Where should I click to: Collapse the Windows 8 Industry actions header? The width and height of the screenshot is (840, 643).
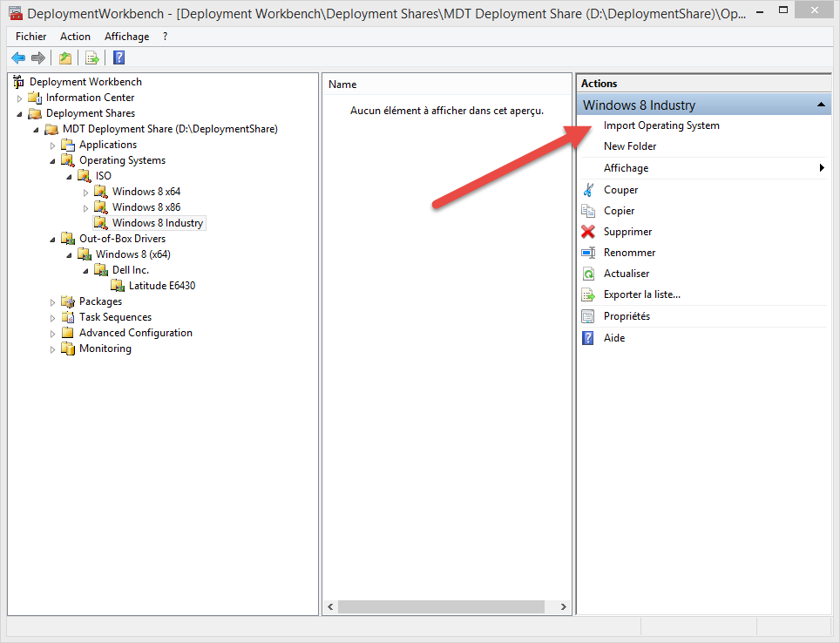[x=820, y=104]
